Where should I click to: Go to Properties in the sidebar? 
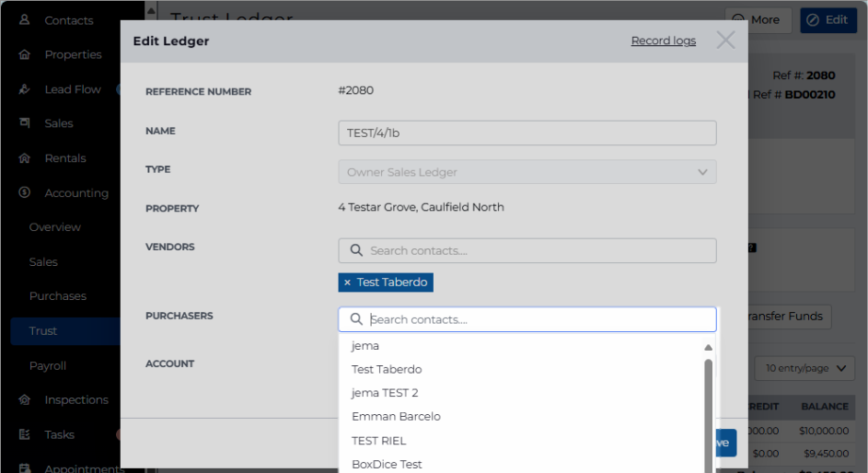[x=73, y=55]
